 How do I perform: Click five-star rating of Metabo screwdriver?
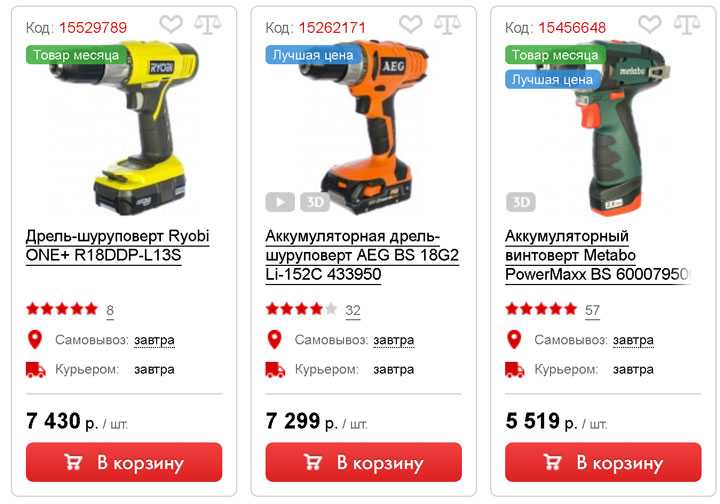point(541,309)
